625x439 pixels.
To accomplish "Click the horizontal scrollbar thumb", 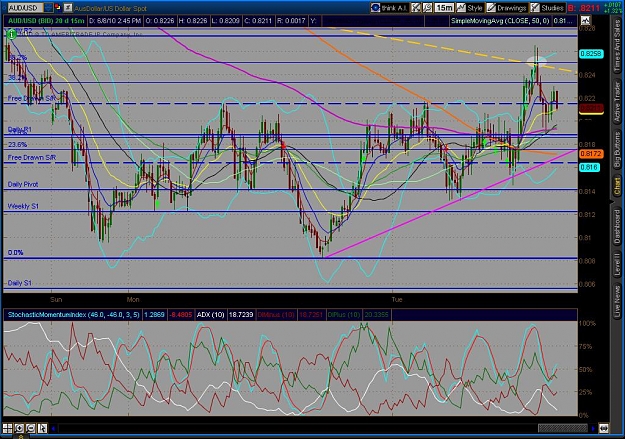I will 562,428.
